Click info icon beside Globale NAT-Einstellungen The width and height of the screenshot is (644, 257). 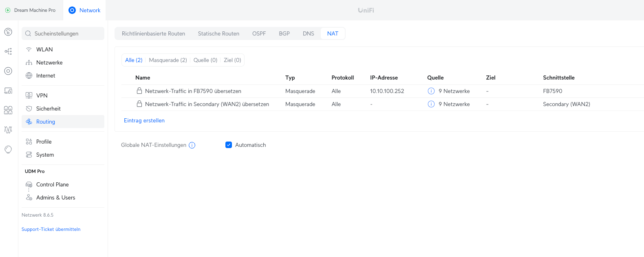click(192, 145)
